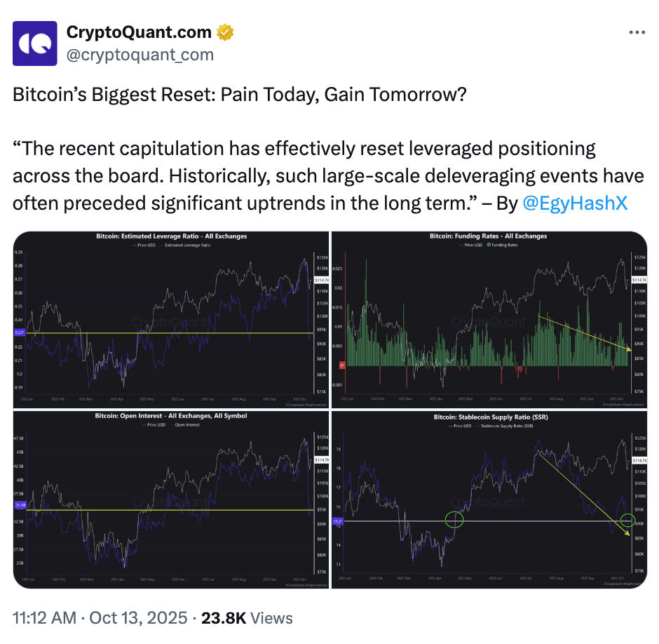Click the $114.7K price tag on Funding Rates chart
Screen dimensions: 659x644
(x=639, y=280)
